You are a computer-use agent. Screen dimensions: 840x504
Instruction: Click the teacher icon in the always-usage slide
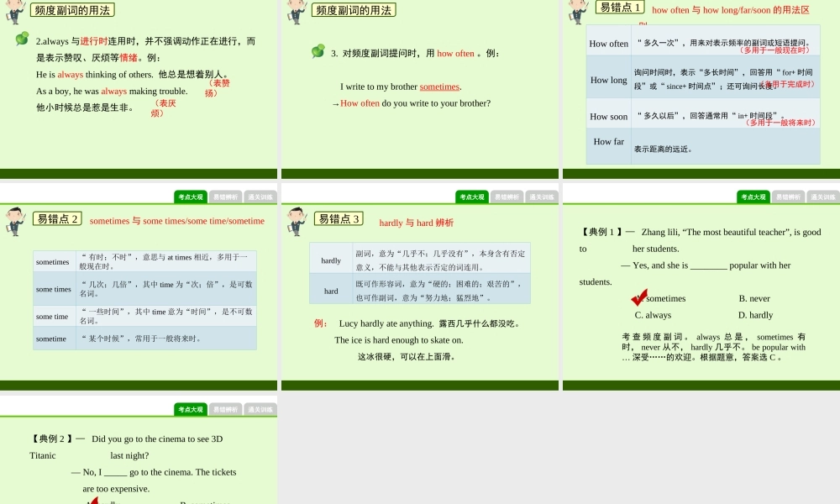[15, 12]
